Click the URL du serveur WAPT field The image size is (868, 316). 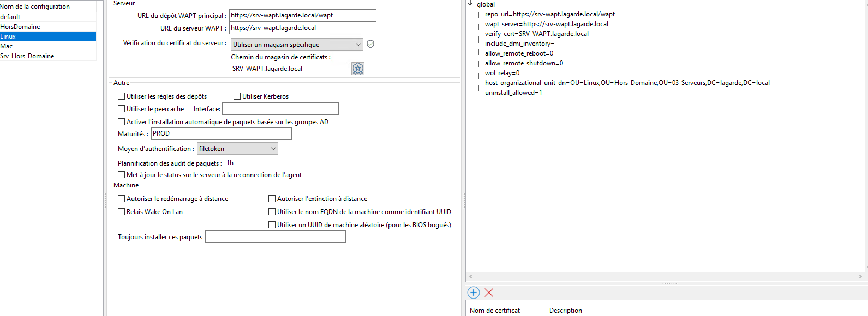point(303,28)
